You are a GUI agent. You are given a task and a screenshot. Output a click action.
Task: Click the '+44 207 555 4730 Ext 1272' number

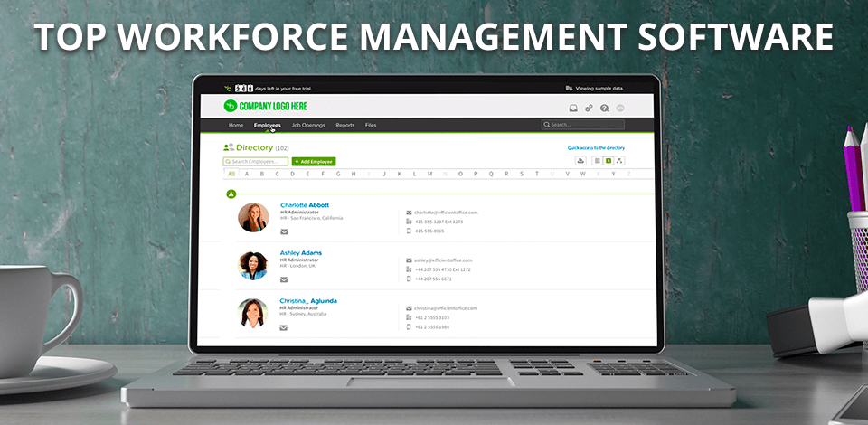(x=443, y=269)
